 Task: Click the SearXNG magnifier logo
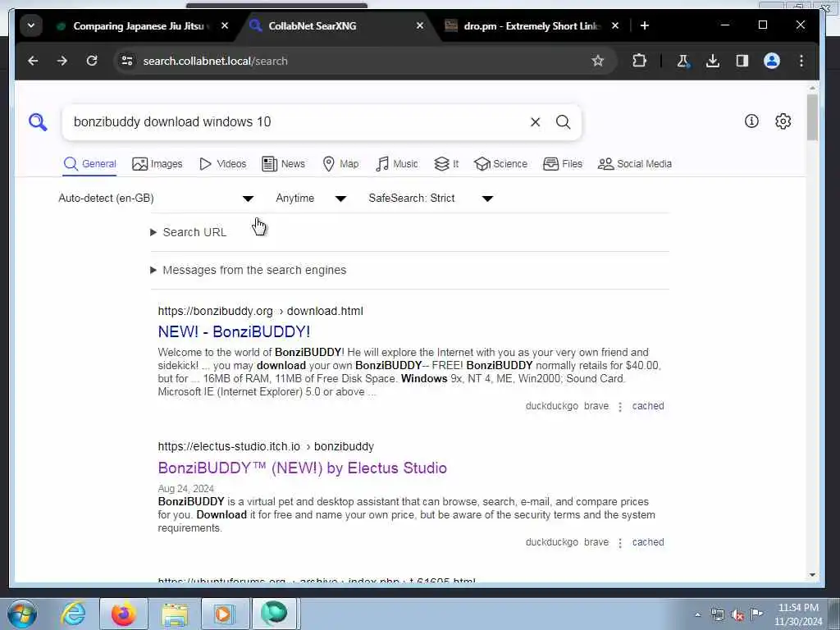tap(38, 122)
